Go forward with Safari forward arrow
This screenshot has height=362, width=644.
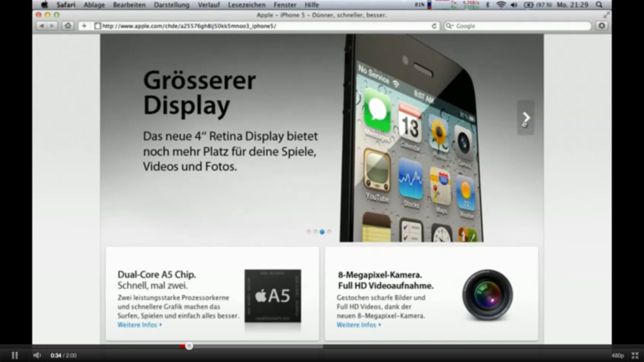pos(52,26)
